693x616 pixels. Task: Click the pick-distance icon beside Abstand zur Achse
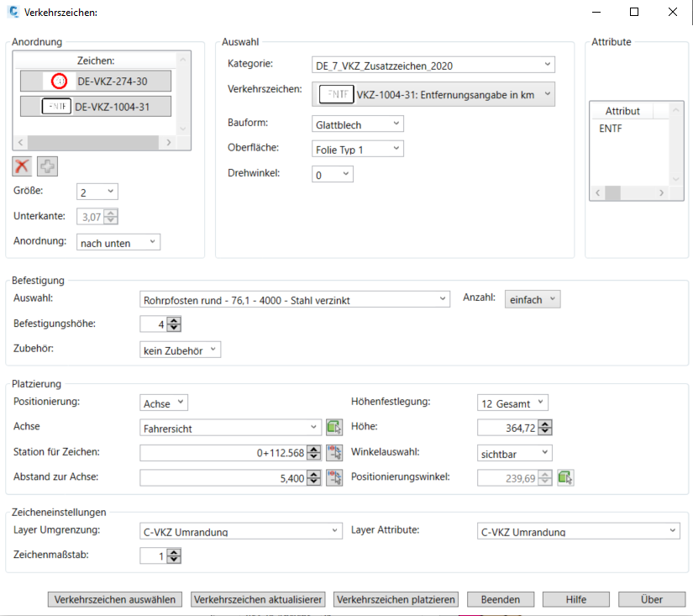[335, 477]
